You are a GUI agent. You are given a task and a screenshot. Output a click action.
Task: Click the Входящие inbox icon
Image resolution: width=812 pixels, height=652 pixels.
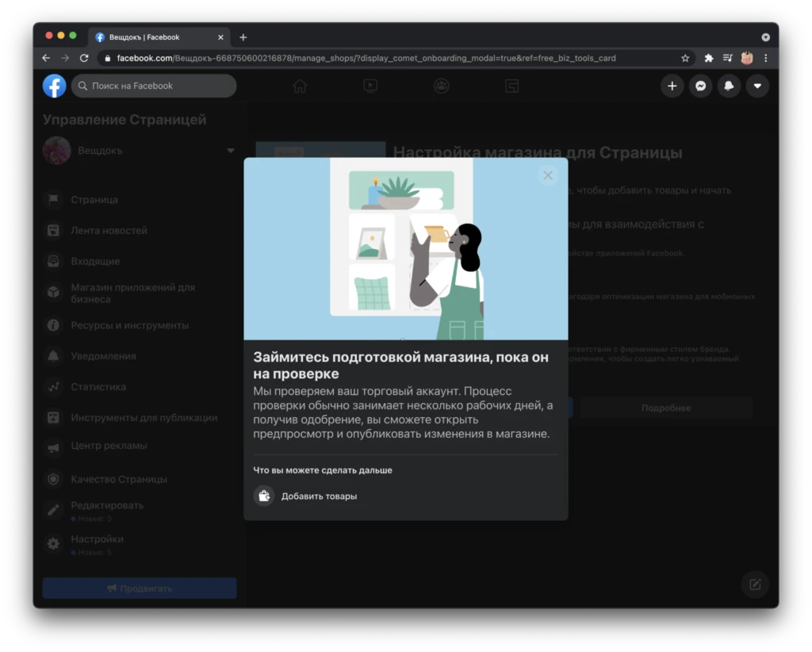coord(53,262)
